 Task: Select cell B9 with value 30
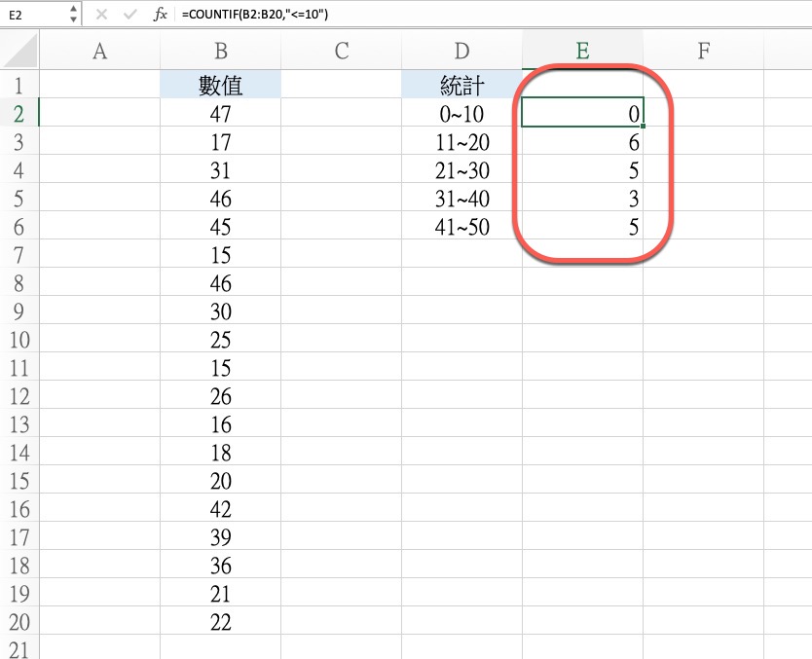coord(221,311)
